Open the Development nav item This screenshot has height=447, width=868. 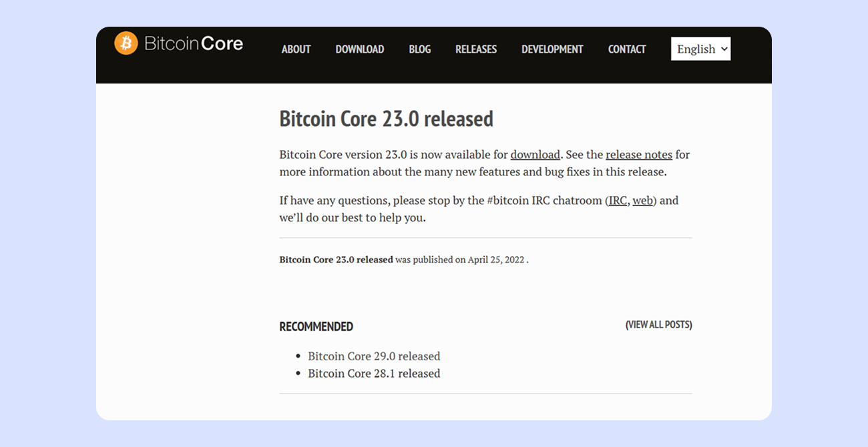point(552,49)
